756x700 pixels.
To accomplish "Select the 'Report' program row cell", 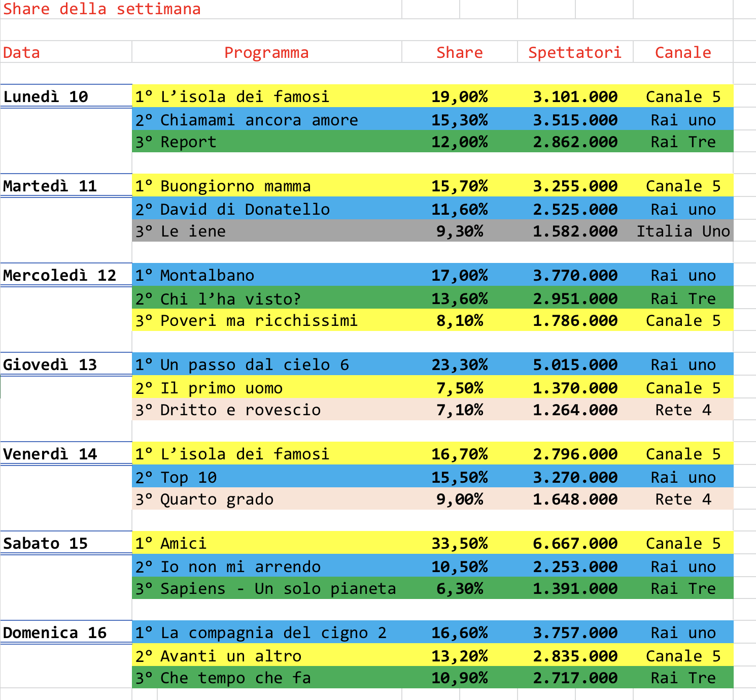I will (x=189, y=142).
